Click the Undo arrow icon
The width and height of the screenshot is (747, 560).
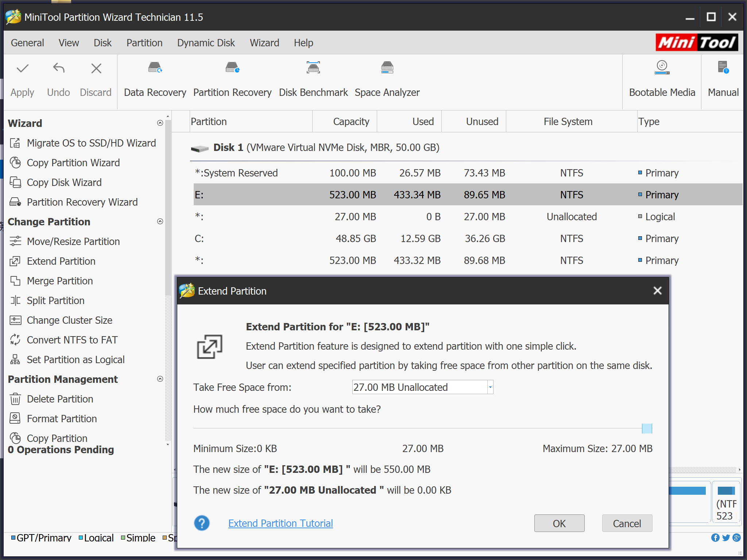pyautogui.click(x=59, y=68)
